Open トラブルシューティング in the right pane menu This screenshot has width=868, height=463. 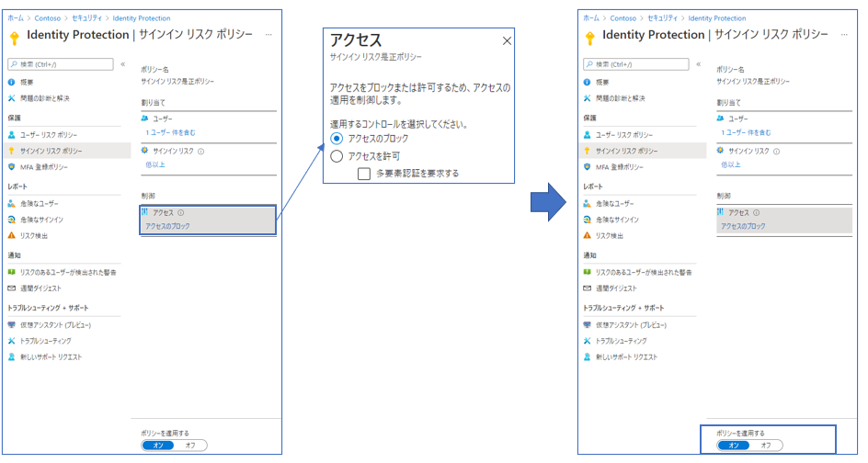point(621,342)
